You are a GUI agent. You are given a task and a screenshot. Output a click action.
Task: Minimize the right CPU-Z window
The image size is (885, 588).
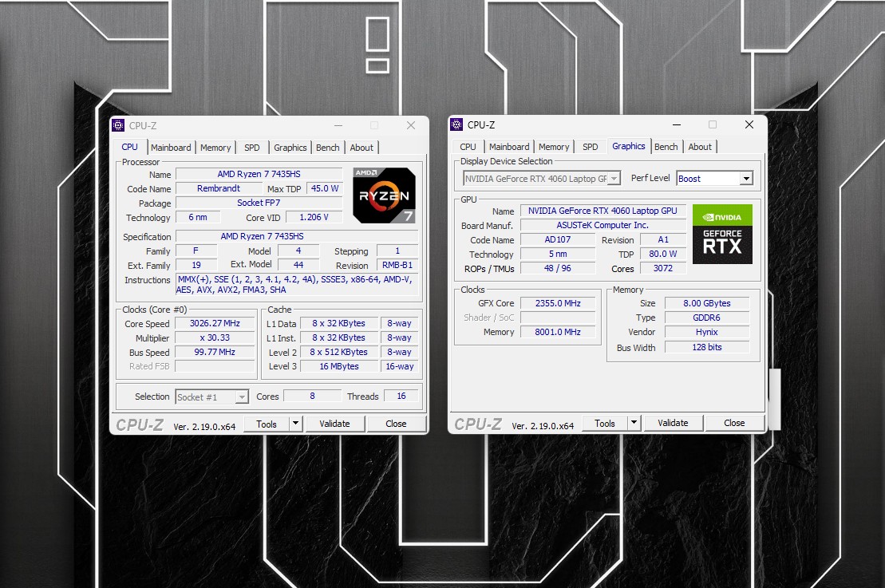(x=677, y=124)
